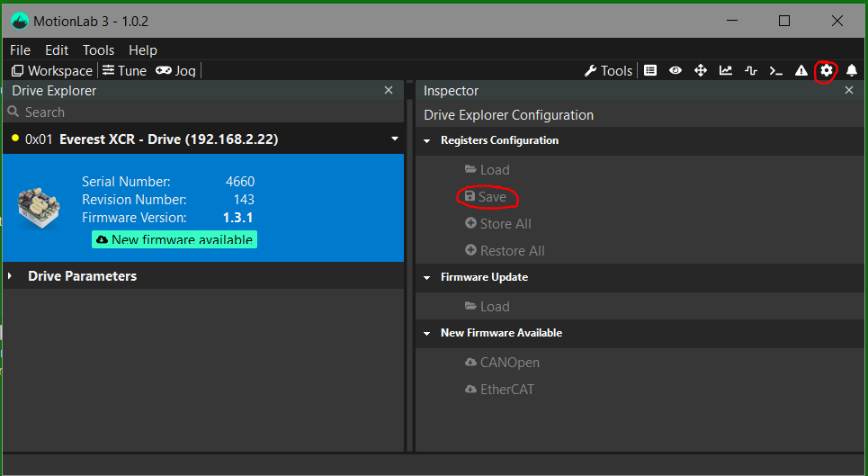Show the warning triangle alerts

coord(801,70)
